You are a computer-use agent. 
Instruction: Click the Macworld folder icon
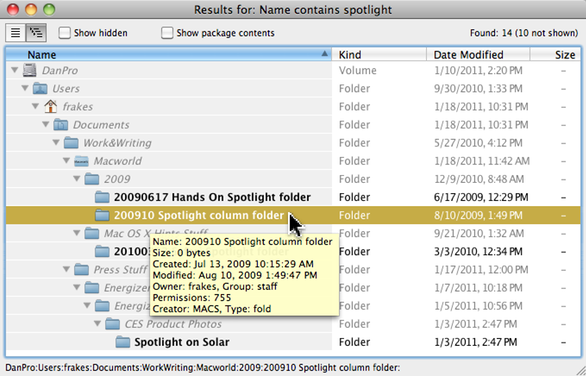[81, 161]
